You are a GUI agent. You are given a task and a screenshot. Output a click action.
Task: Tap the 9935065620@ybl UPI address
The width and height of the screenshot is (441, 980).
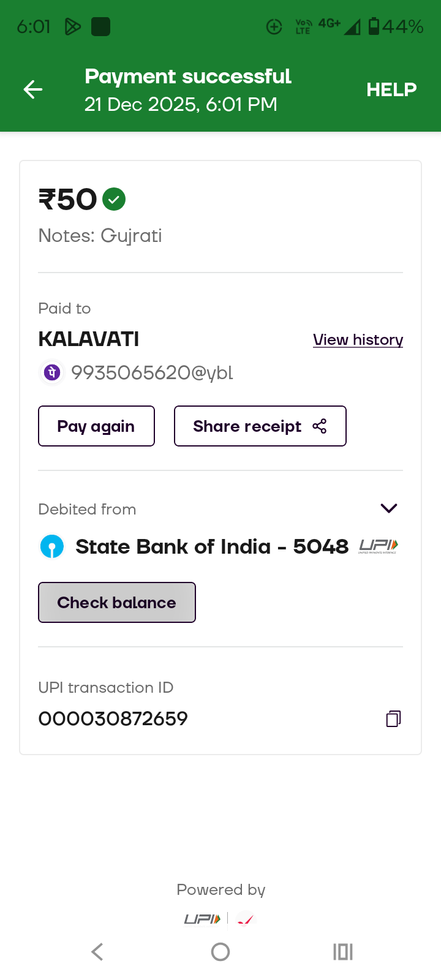coord(152,372)
